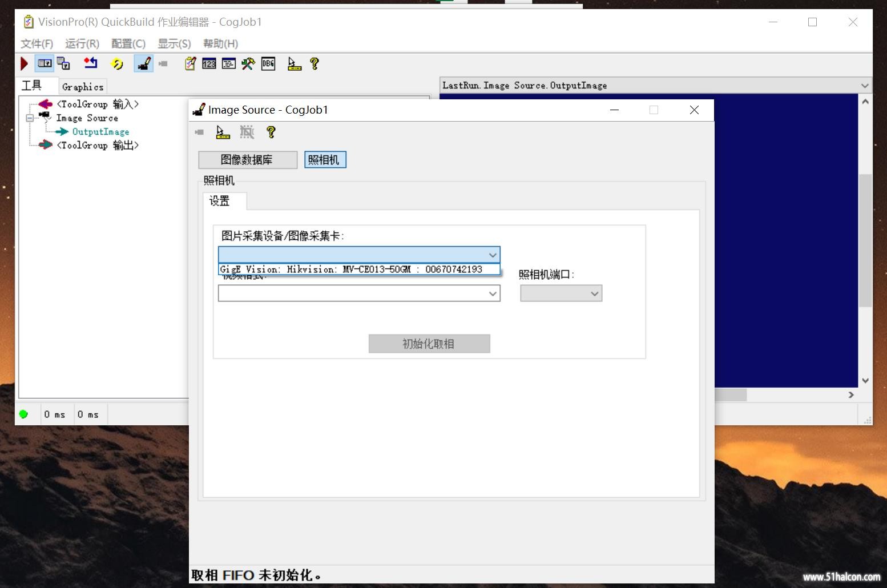The width and height of the screenshot is (887, 588).
Task: Open the video format dropdown
Action: click(x=359, y=293)
